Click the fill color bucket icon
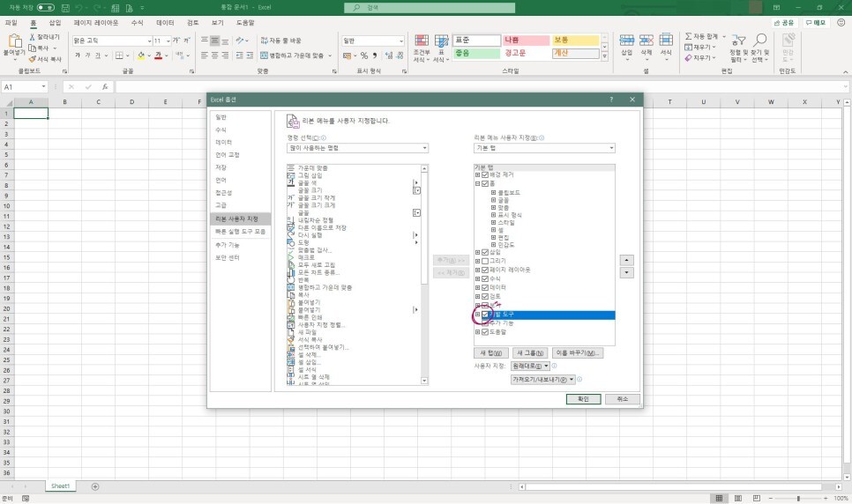Viewport: 852px width, 504px height. [x=141, y=55]
